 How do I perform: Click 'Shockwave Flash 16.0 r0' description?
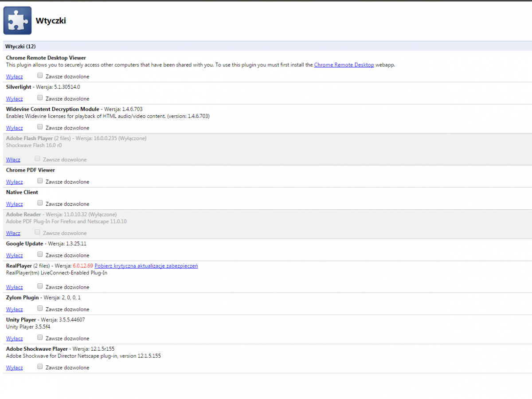pos(34,145)
